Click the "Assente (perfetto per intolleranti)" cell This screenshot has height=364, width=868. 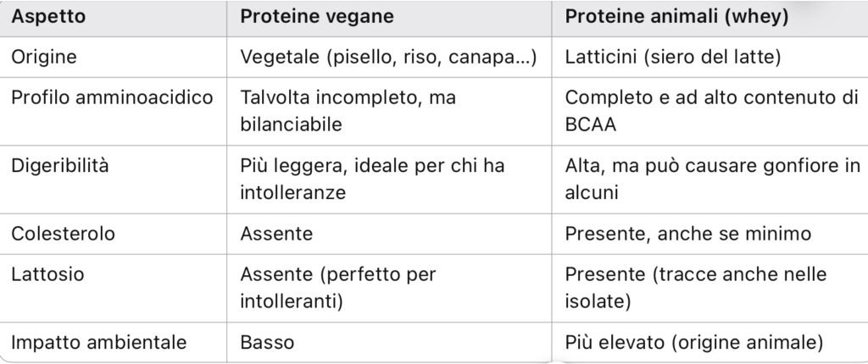tap(339, 287)
